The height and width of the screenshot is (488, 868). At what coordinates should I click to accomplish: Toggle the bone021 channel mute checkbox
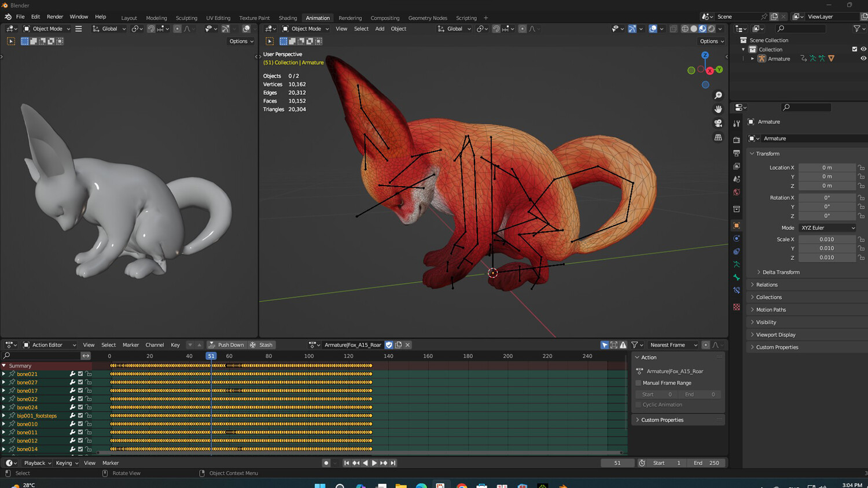[80, 374]
